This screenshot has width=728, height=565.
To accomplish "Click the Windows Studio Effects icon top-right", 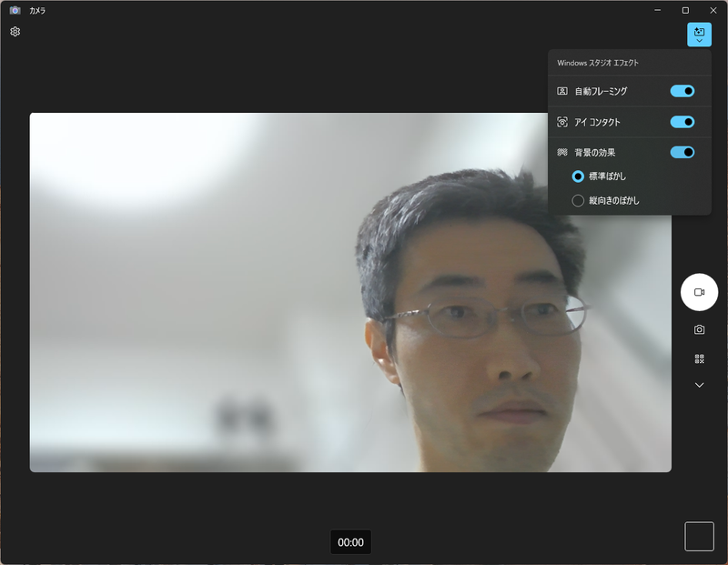I will point(699,30).
